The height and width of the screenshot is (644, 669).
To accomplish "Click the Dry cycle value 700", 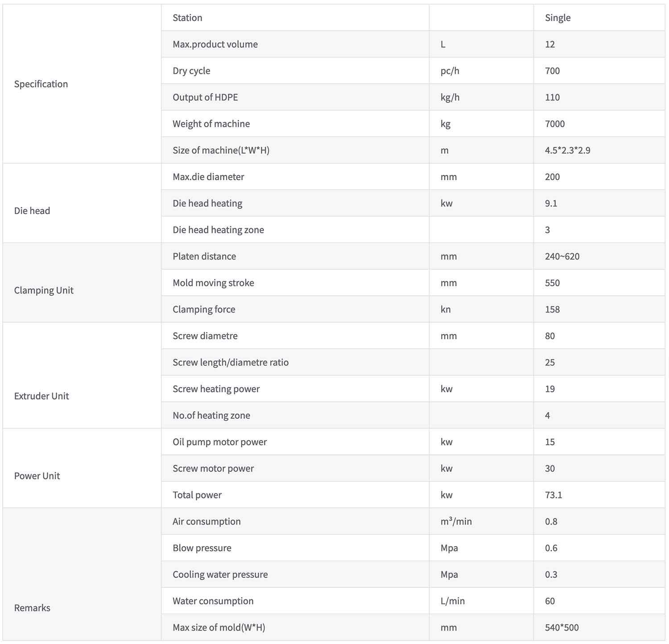I will tap(552, 71).
